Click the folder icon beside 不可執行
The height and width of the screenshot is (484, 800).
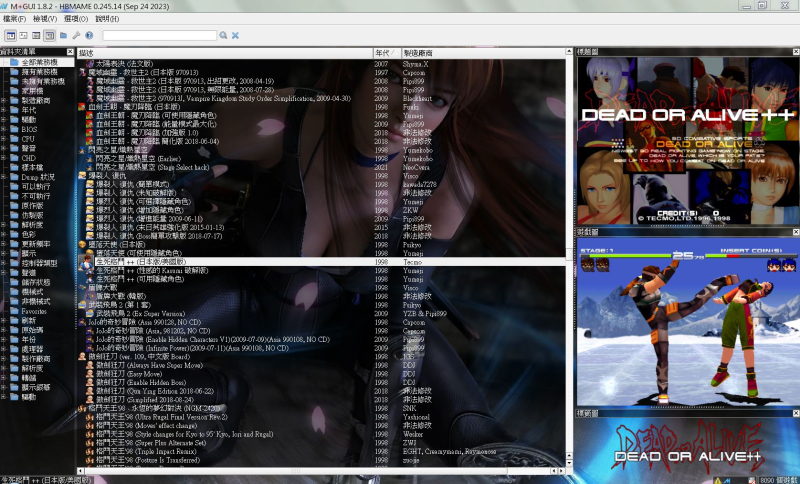(14, 196)
